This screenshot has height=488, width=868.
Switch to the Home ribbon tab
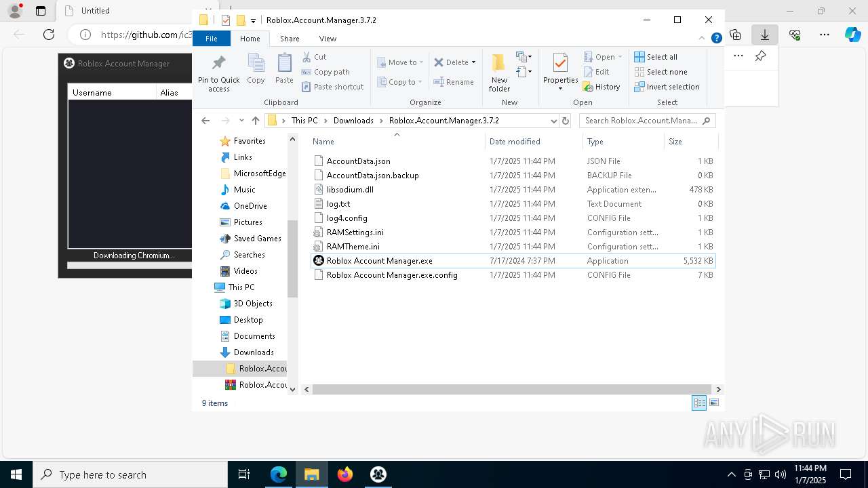click(250, 39)
